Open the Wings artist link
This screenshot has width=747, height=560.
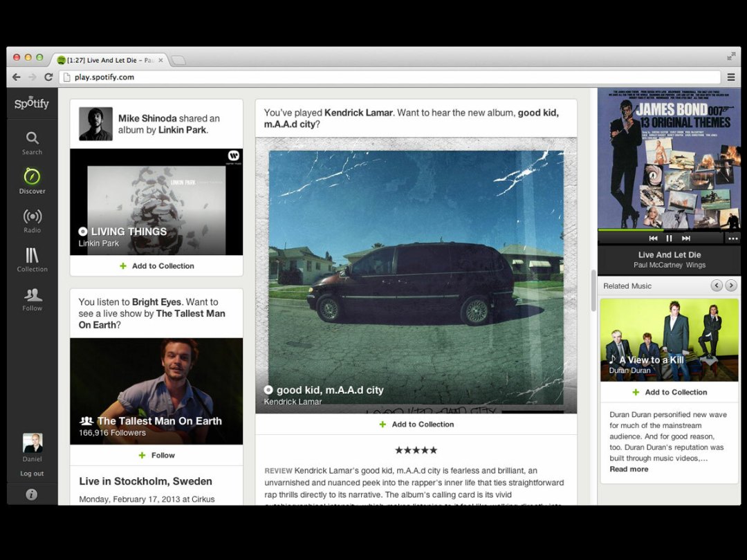click(x=696, y=265)
